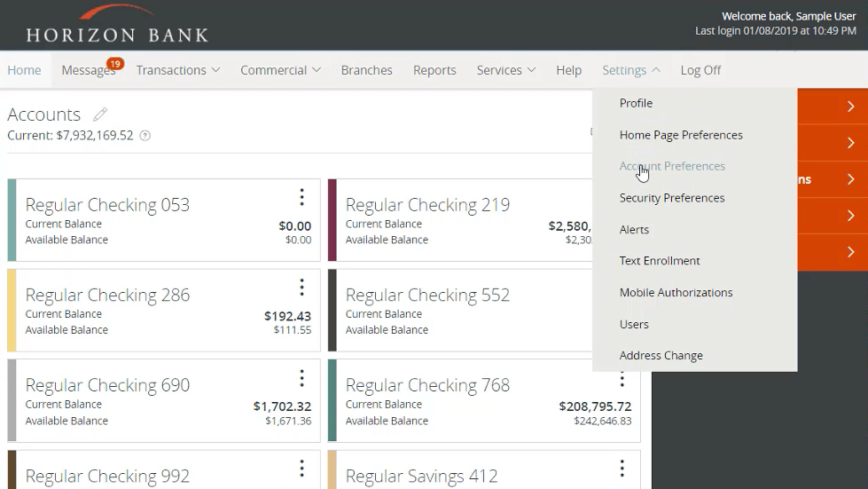Choose Security Preferences in Settings menu
The height and width of the screenshot is (489, 868).
[x=672, y=198]
